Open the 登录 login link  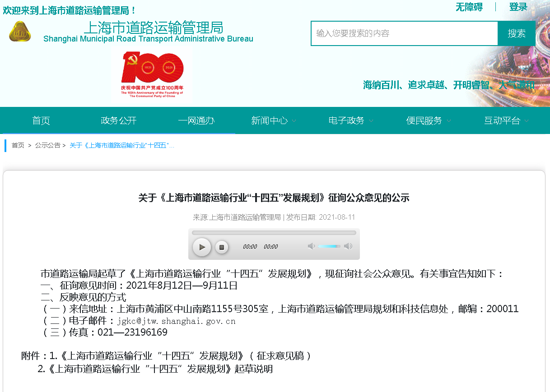(518, 7)
